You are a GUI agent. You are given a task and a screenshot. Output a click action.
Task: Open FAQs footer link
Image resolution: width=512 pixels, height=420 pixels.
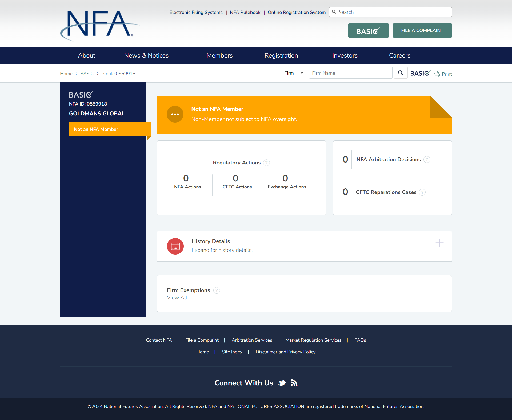[x=360, y=340]
